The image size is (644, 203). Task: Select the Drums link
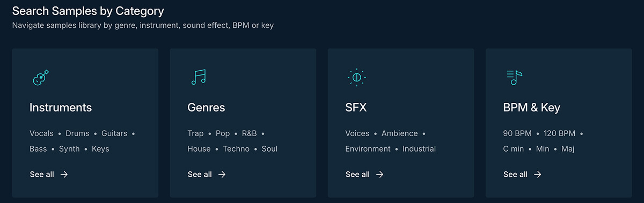pyautogui.click(x=77, y=133)
